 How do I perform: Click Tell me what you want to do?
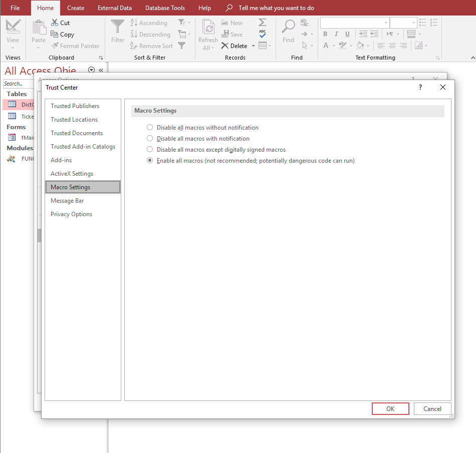click(276, 8)
